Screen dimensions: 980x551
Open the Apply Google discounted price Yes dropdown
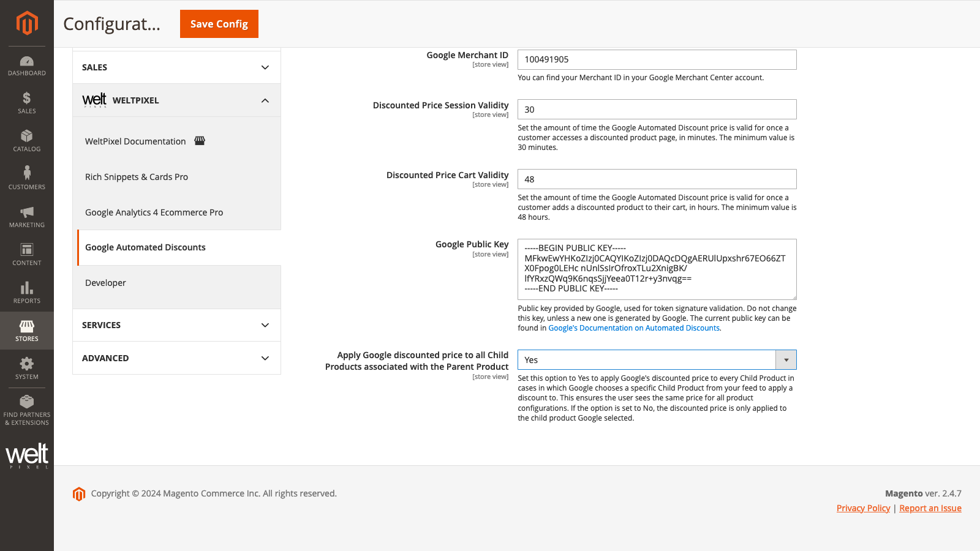coord(657,360)
